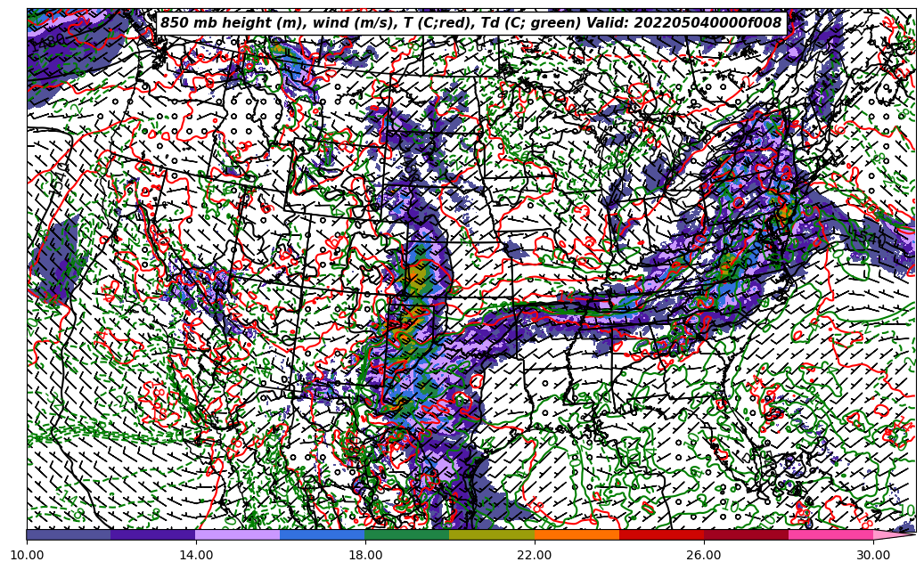Image resolution: width=924 pixels, height=570 pixels.
Task: Pick the dark red 26–28 colorbar segment
Action: coord(746,534)
